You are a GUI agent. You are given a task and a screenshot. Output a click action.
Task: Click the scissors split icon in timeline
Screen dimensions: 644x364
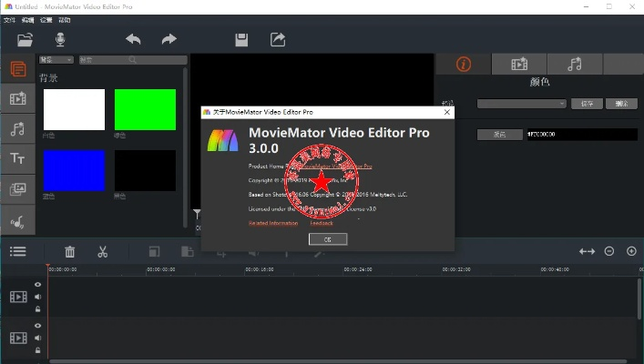pos(103,251)
